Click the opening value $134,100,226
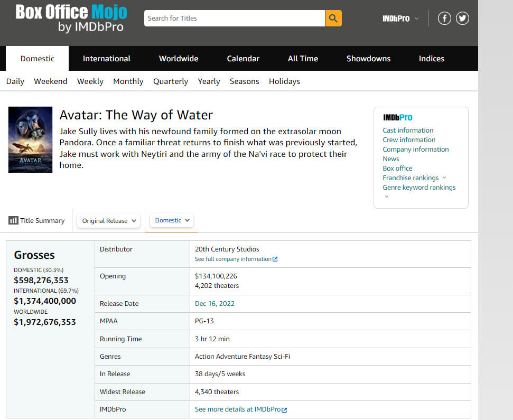513x420 pixels. [x=216, y=276]
